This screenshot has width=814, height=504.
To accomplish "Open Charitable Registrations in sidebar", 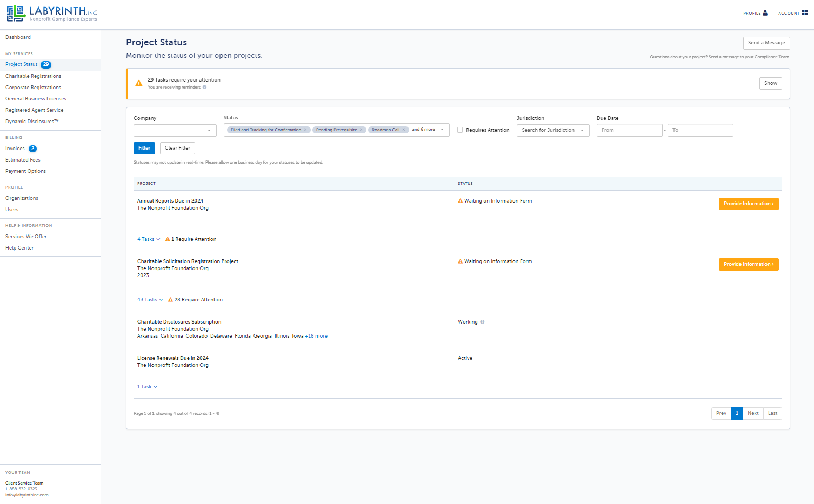I will [x=34, y=76].
